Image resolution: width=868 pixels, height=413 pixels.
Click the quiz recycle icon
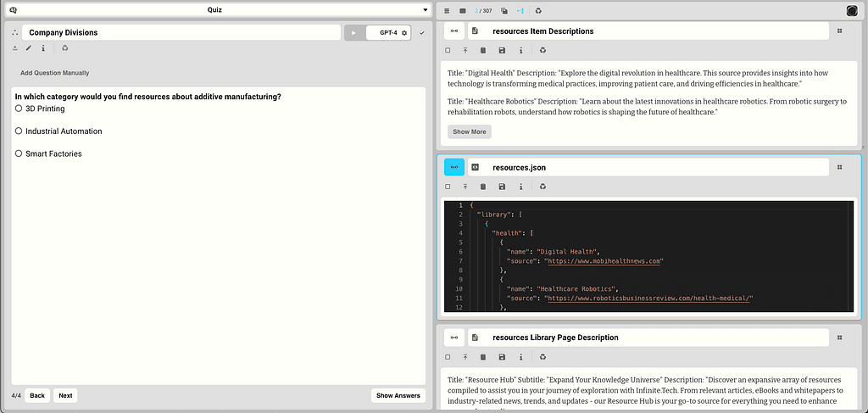coord(64,48)
